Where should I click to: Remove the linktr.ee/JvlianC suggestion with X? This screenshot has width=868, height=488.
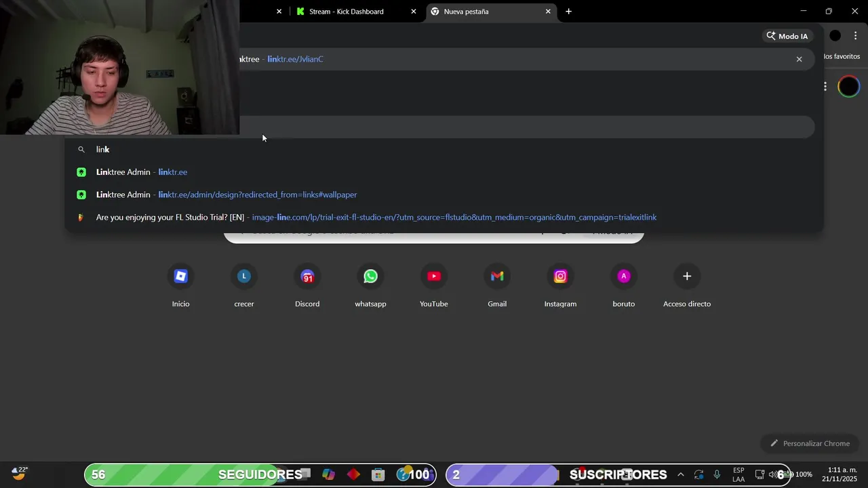(799, 59)
